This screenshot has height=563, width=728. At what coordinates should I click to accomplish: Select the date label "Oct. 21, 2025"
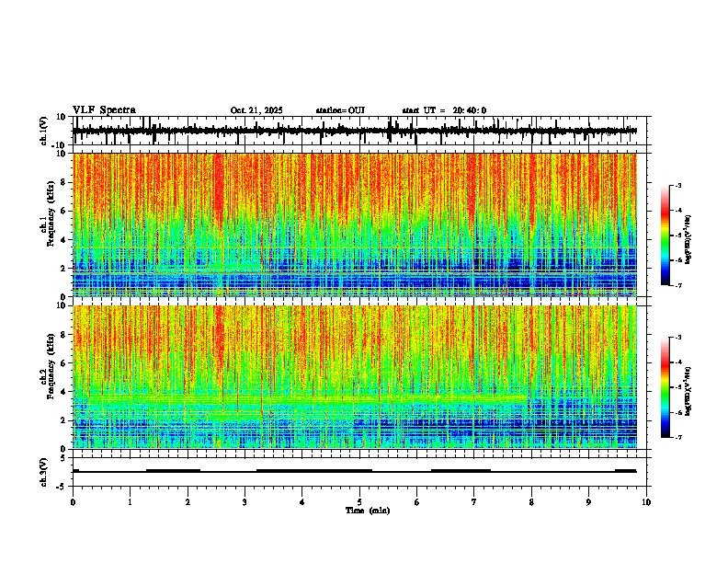256,110
